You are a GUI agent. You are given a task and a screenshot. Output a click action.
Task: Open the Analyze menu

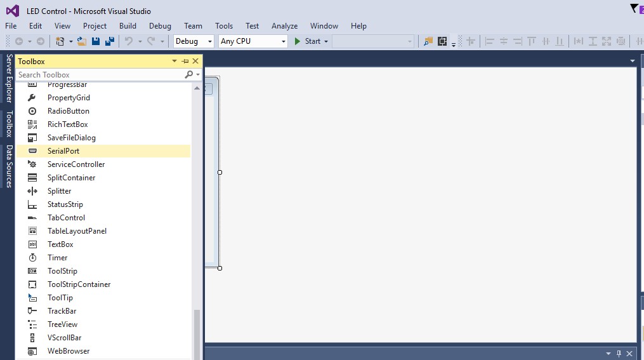pyautogui.click(x=285, y=26)
